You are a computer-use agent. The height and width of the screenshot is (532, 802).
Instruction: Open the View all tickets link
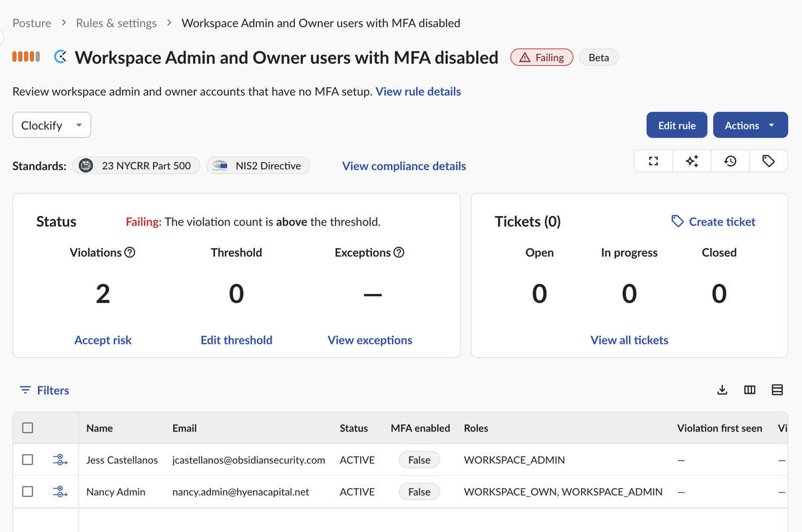pos(629,340)
